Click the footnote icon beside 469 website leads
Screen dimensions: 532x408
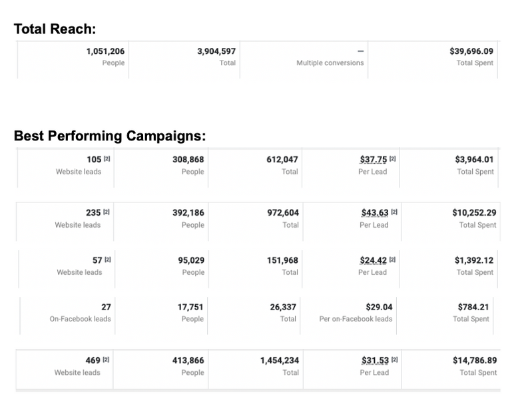(x=107, y=361)
